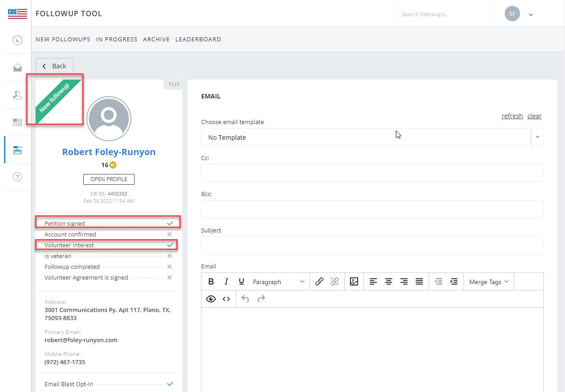Toggle the Is veteran status mark

click(170, 256)
